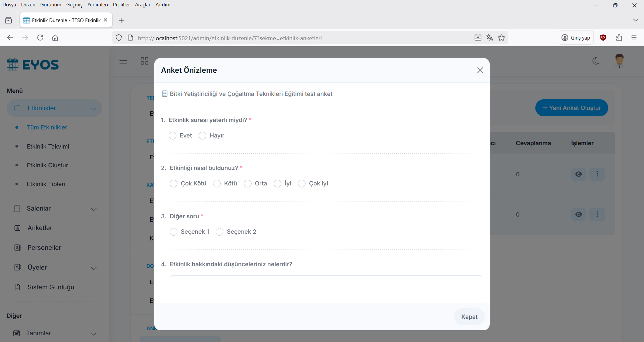Click the hamburger menu icon in header

(123, 61)
